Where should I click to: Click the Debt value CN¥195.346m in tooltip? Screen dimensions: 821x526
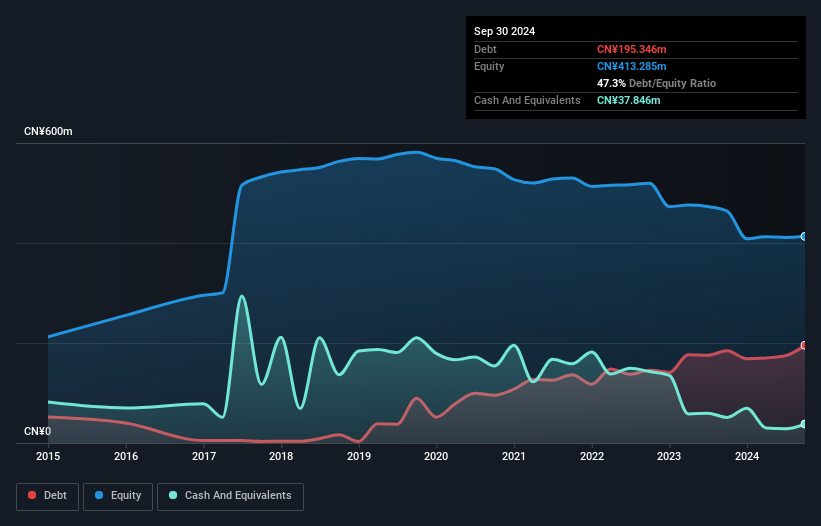tap(631, 49)
